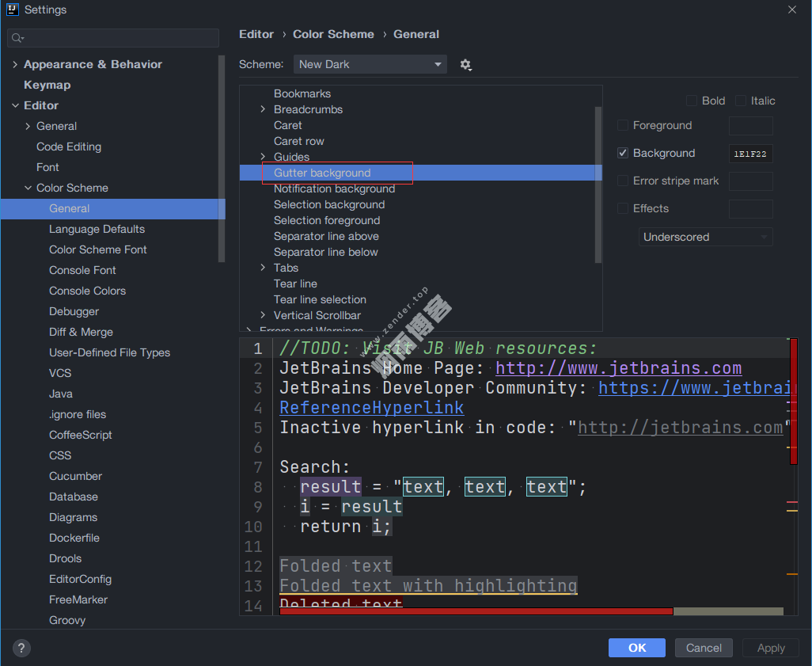Enable the Italic checkbox
The height and width of the screenshot is (666, 812).
(741, 101)
